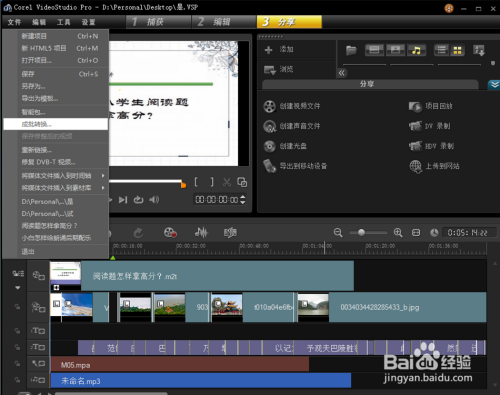Open the sound mixer waveform icon
This screenshot has width=500, height=395.
[x=201, y=232]
